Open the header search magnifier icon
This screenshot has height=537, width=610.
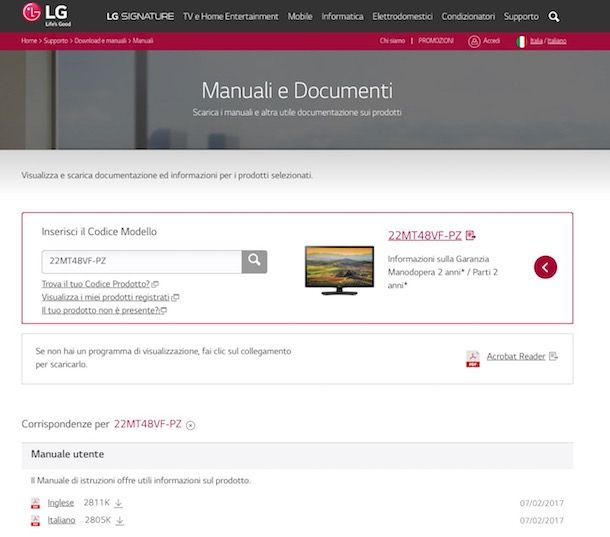click(x=554, y=17)
